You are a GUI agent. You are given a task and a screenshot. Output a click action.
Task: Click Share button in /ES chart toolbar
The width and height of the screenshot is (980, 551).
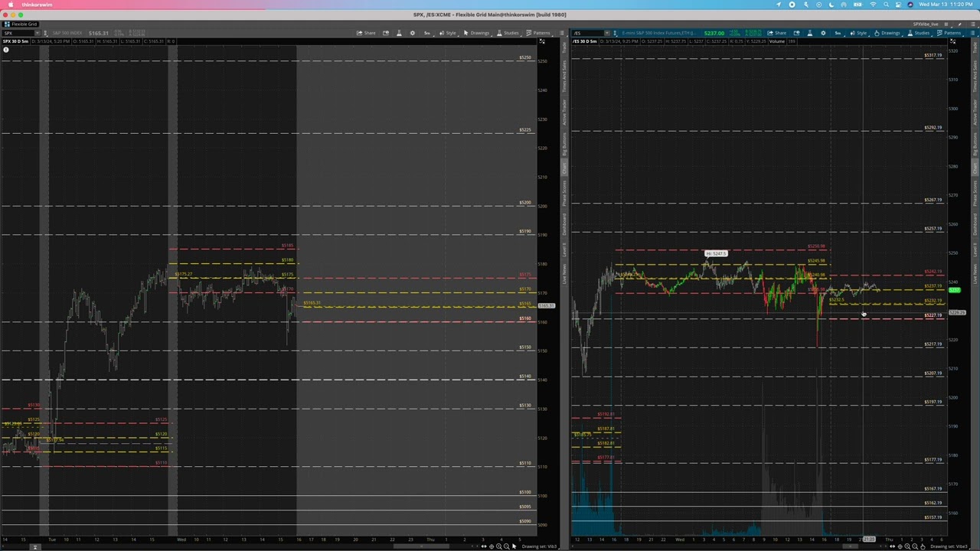pos(777,33)
